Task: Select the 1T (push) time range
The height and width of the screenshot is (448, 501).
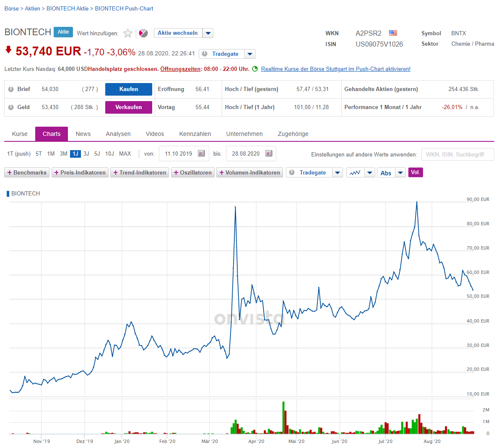Action: [19, 154]
